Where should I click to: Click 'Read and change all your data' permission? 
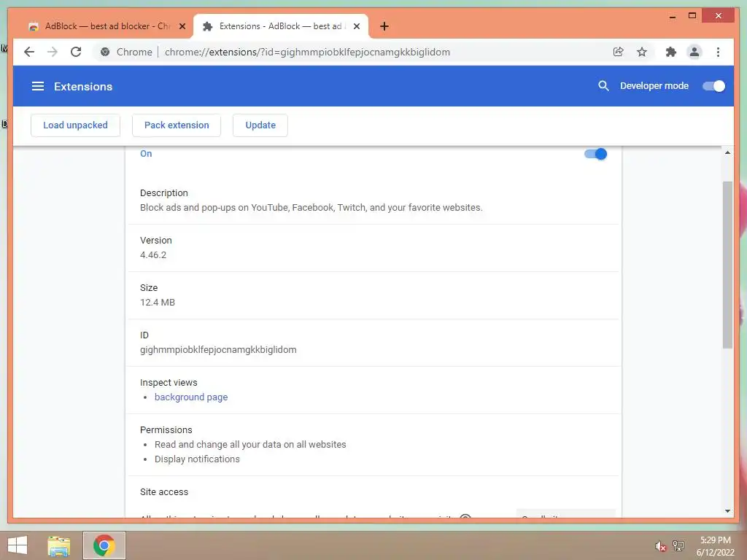[250, 444]
